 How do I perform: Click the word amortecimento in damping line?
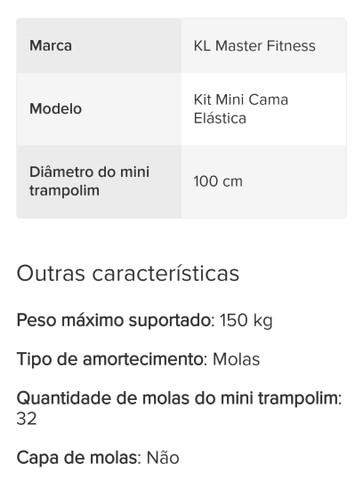pyautogui.click(x=145, y=359)
